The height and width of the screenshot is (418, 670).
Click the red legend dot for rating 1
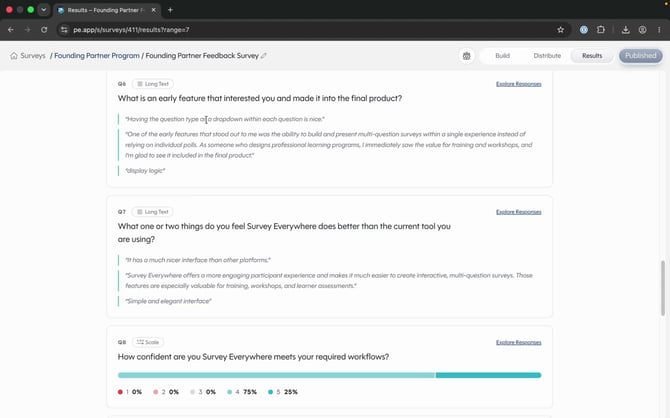(120, 392)
